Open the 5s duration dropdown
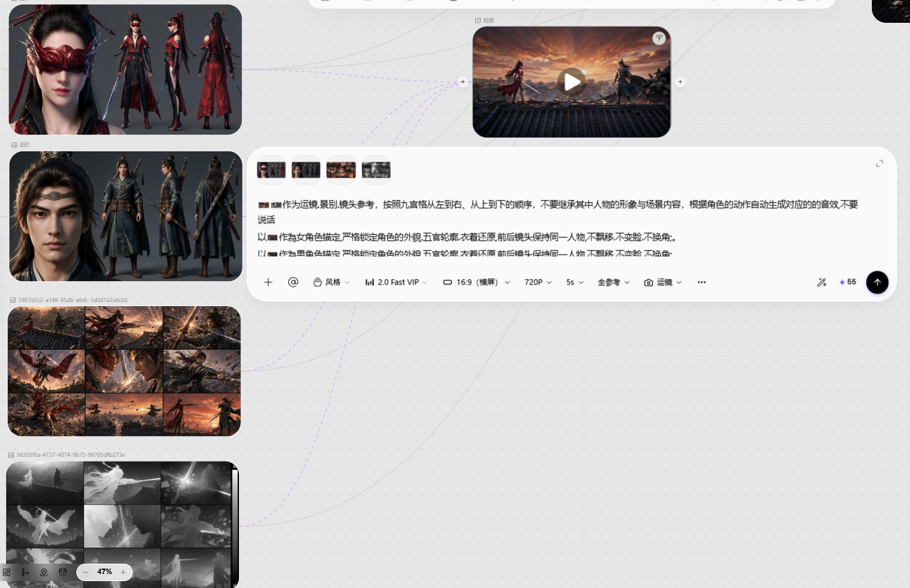The height and width of the screenshot is (588, 910). point(574,283)
